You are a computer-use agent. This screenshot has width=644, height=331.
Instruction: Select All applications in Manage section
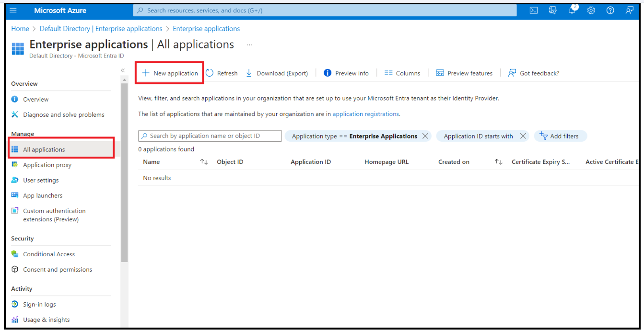tap(61, 149)
